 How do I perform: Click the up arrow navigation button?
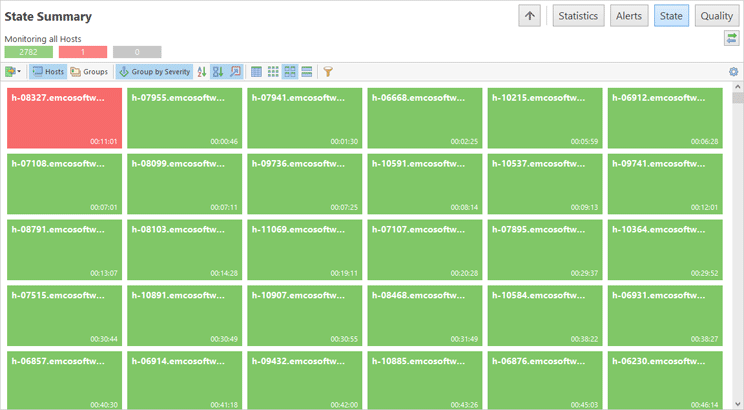[531, 16]
